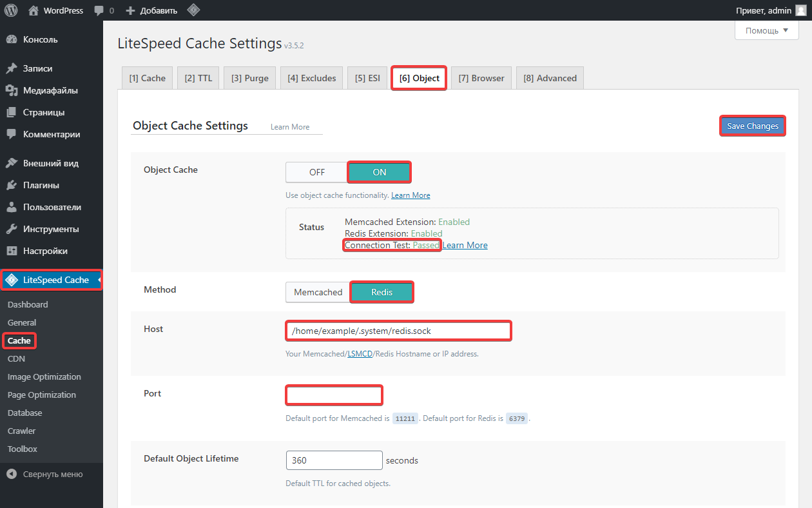Switch to the [8] Advanced tab
Viewport: 812px width, 508px height.
pyautogui.click(x=550, y=78)
